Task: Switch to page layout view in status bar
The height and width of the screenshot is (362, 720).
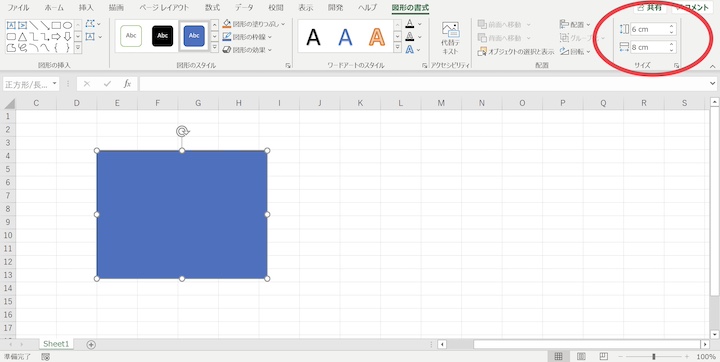Action: tap(581, 356)
